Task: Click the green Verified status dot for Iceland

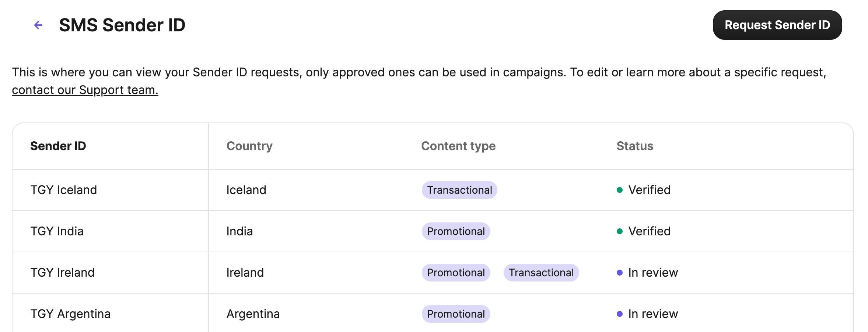Action: click(620, 190)
